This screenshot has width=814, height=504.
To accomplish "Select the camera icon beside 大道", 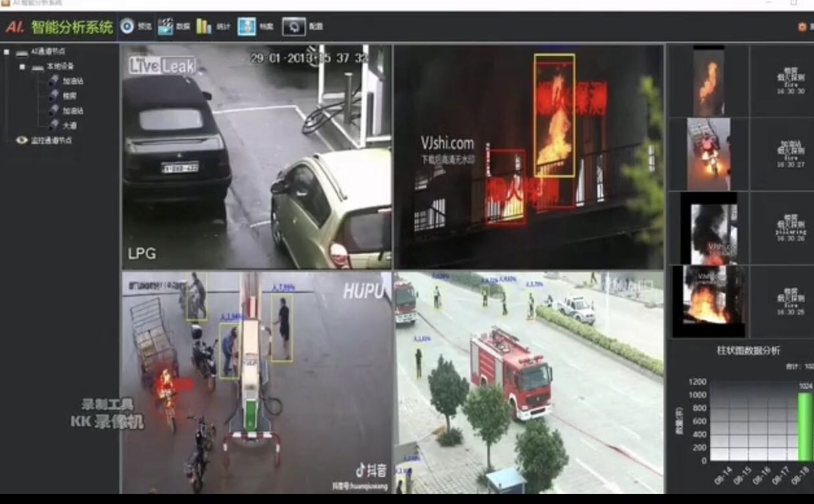I will click(53, 125).
